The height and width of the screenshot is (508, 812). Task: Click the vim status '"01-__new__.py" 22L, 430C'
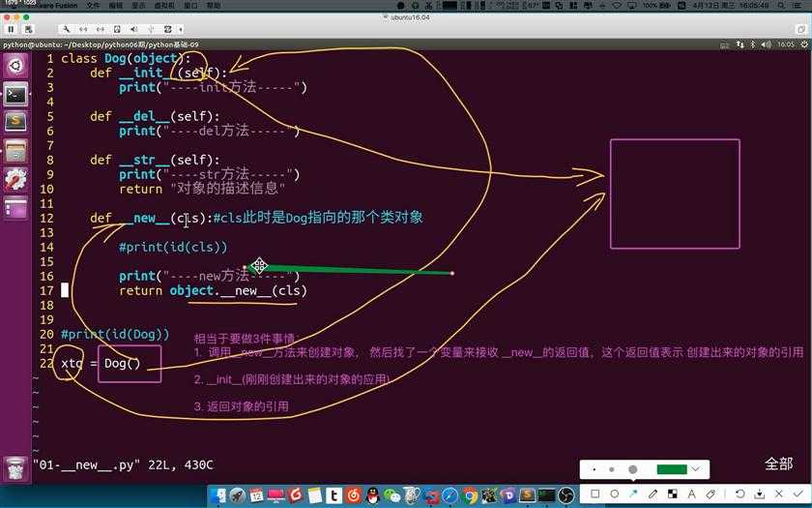click(123, 465)
